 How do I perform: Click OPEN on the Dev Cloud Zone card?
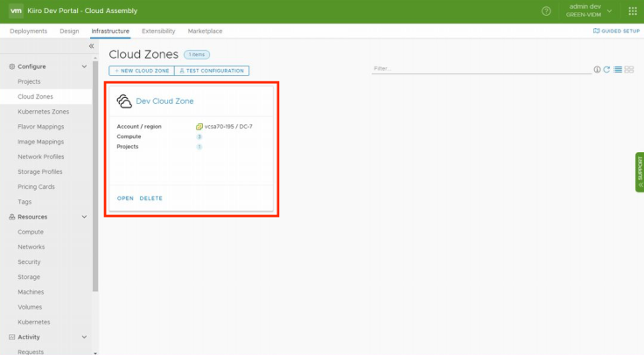coord(125,198)
